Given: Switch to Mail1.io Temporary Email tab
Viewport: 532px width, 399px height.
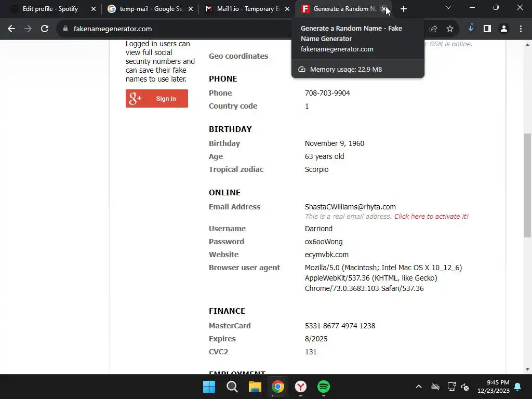Looking at the screenshot, I should pyautogui.click(x=247, y=9).
